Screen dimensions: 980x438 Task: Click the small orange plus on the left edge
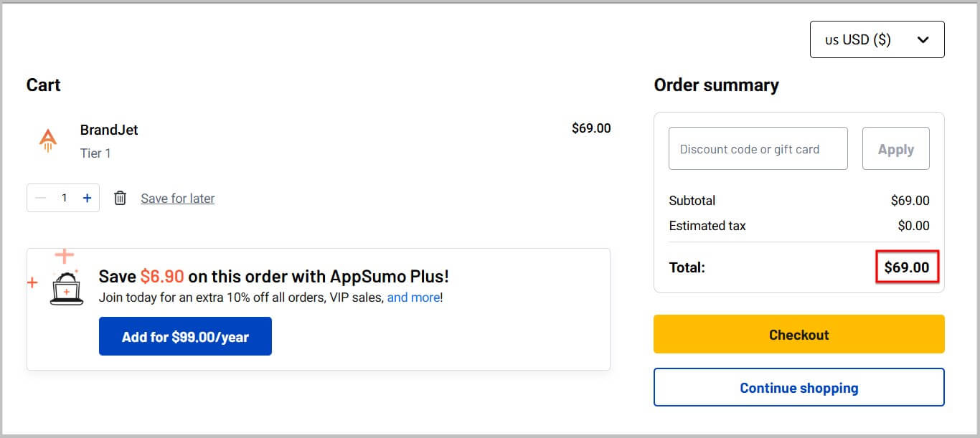[x=32, y=283]
